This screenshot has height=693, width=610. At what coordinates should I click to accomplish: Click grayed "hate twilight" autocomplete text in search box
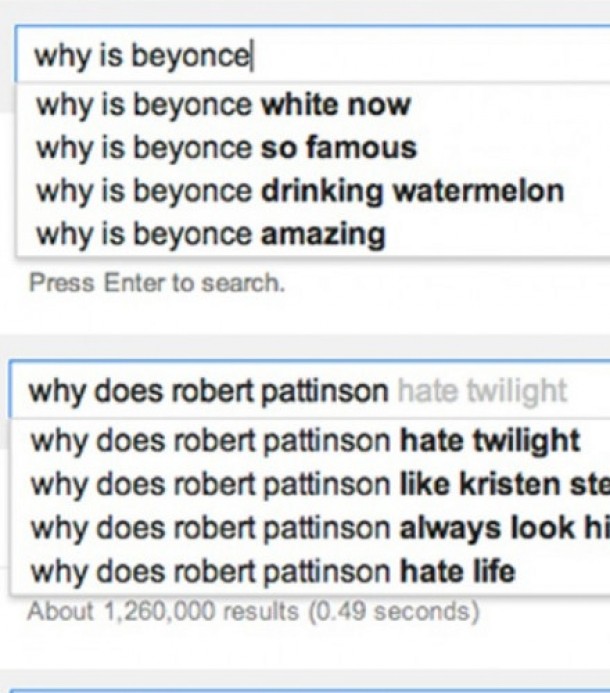tap(482, 390)
